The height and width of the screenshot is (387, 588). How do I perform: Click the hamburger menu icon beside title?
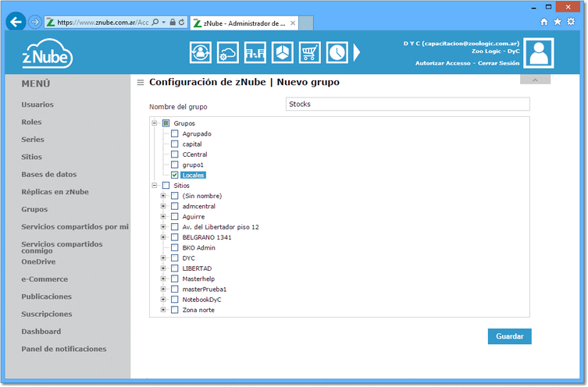141,83
